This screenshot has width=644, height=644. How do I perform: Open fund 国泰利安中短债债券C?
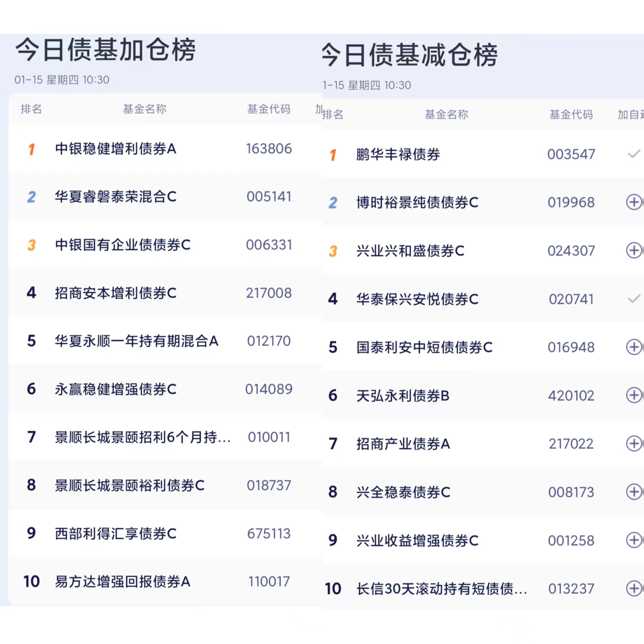(425, 348)
